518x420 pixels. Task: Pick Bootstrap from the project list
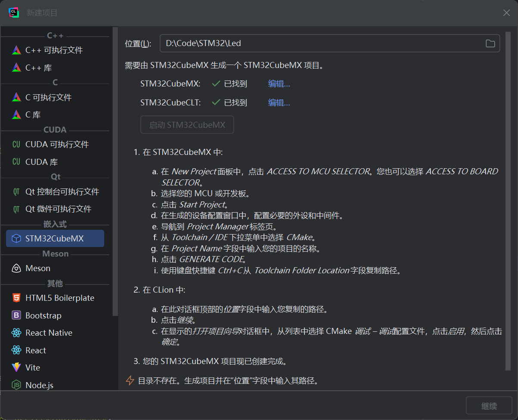click(x=55, y=315)
